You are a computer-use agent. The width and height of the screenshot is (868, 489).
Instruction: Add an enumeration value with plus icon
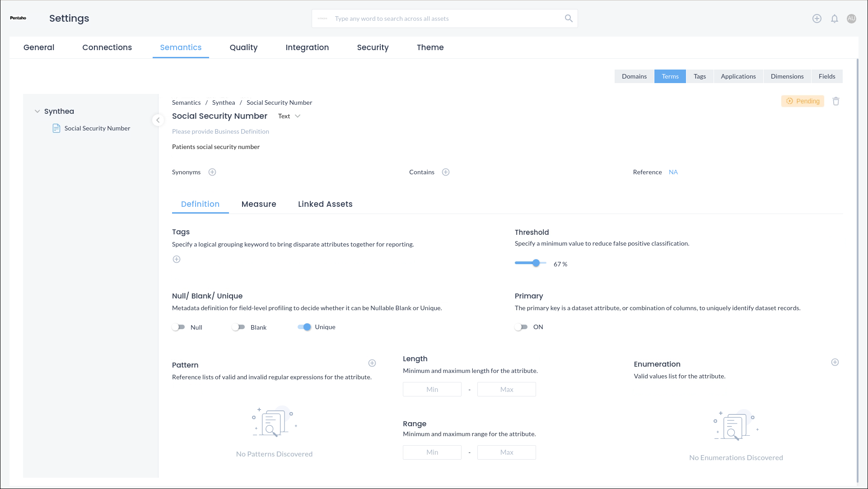click(835, 362)
